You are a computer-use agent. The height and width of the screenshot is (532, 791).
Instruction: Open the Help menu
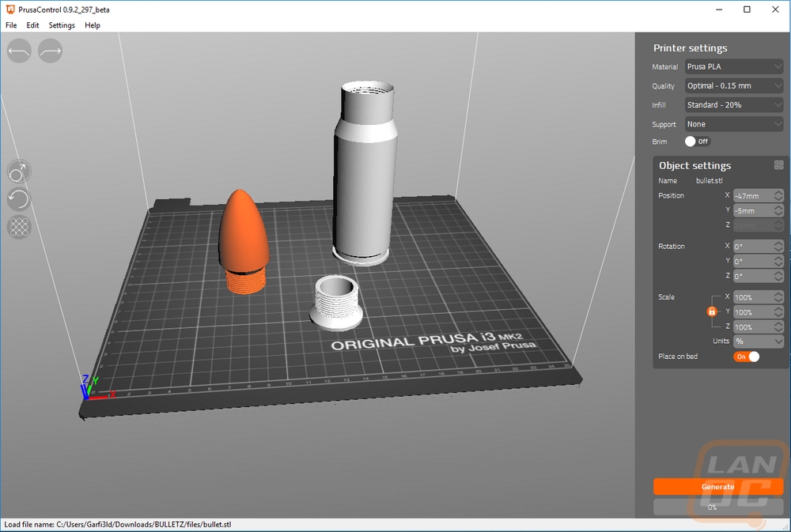[x=93, y=25]
